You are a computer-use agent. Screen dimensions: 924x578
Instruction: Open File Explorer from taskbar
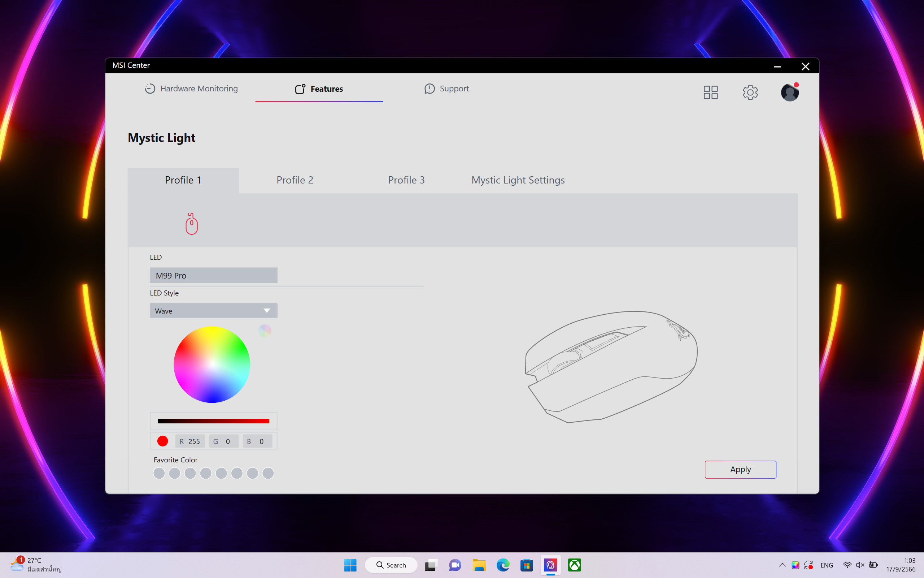pyautogui.click(x=479, y=565)
